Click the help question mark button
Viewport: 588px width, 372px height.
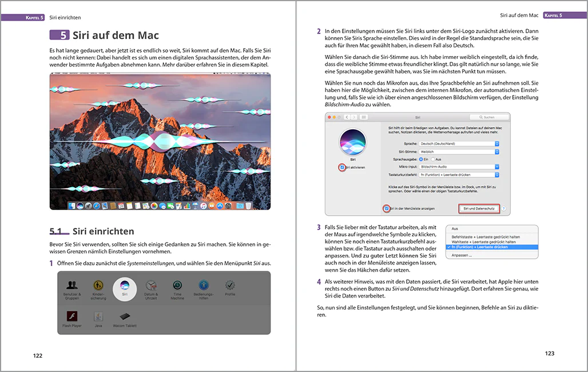click(504, 208)
